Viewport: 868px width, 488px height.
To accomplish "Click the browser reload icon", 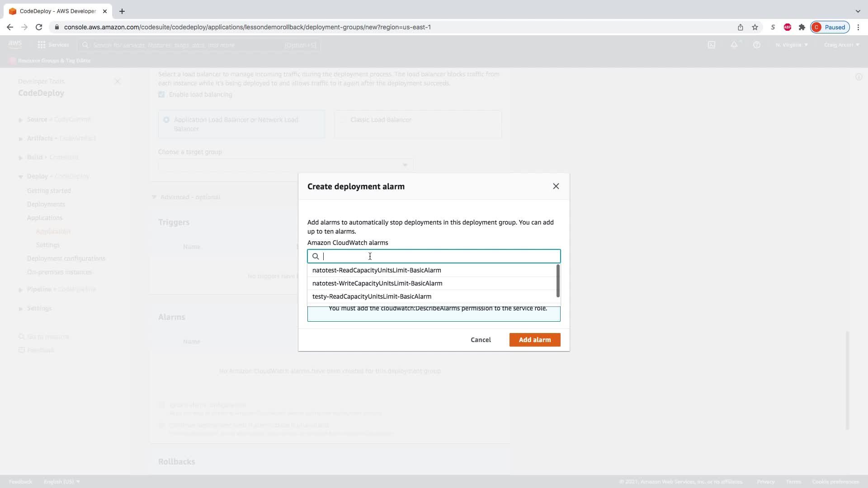I will 39,27.
